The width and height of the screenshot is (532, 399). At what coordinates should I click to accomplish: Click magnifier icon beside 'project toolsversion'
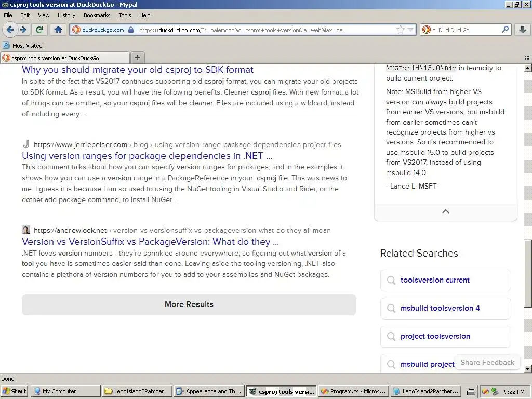click(391, 336)
